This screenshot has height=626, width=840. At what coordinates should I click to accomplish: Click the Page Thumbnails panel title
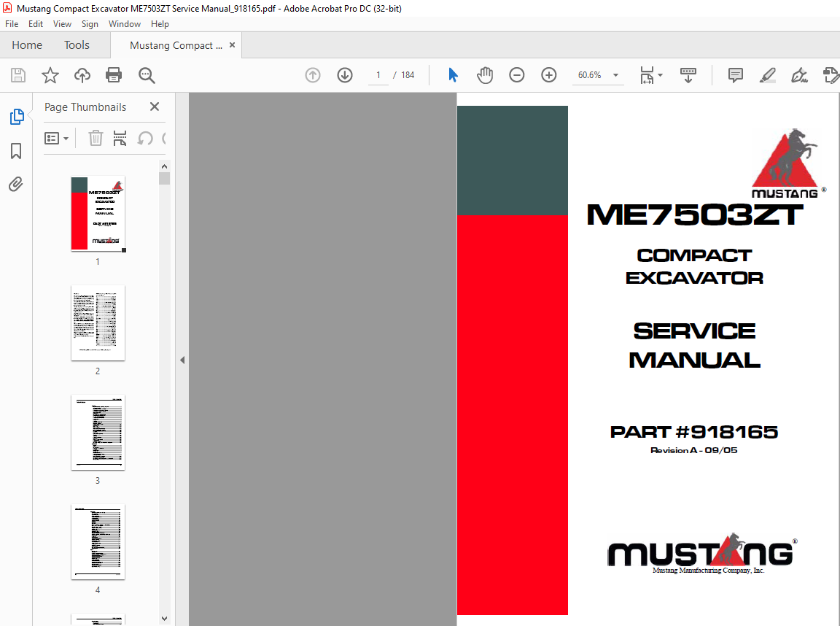click(85, 107)
